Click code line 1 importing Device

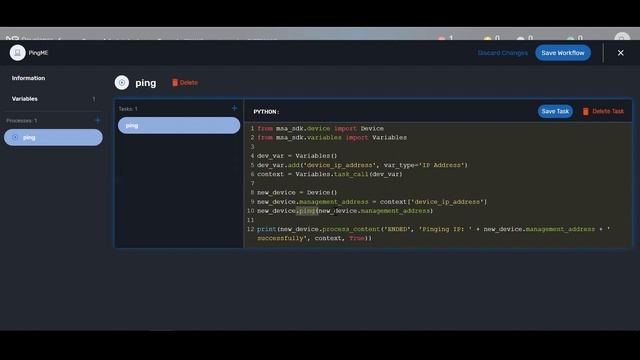(x=320, y=129)
